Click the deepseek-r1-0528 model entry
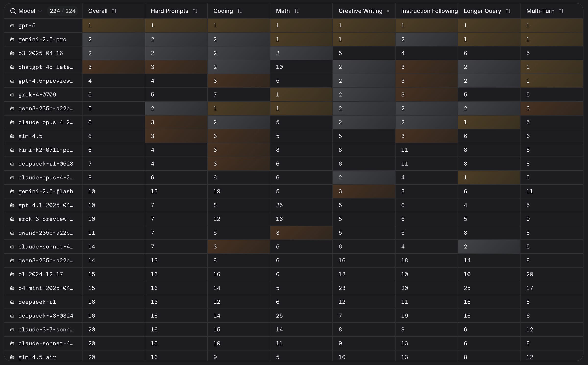 point(46,164)
